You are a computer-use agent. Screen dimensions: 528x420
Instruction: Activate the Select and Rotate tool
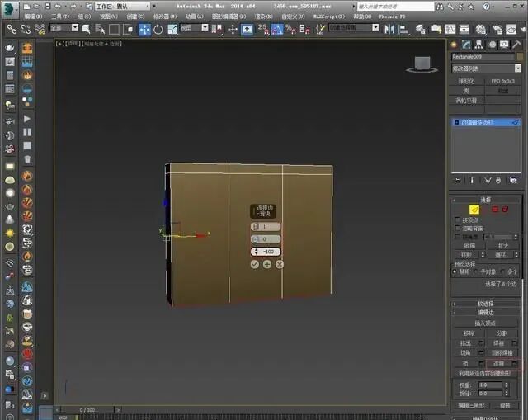[158, 30]
